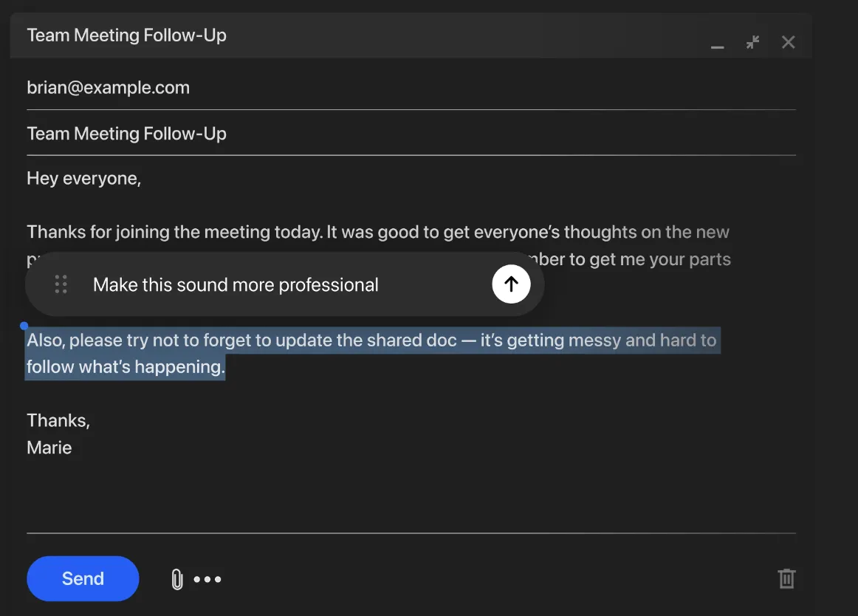
Task: Place cursor on "Hey everyone," greeting
Action: [x=83, y=178]
